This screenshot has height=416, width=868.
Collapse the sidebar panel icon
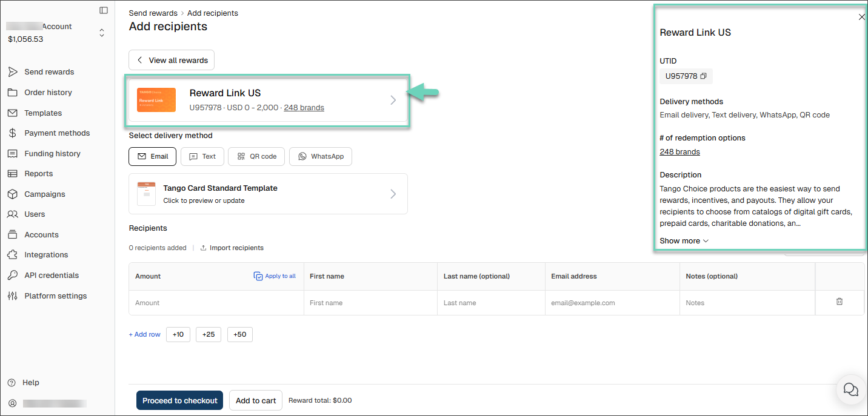(104, 10)
